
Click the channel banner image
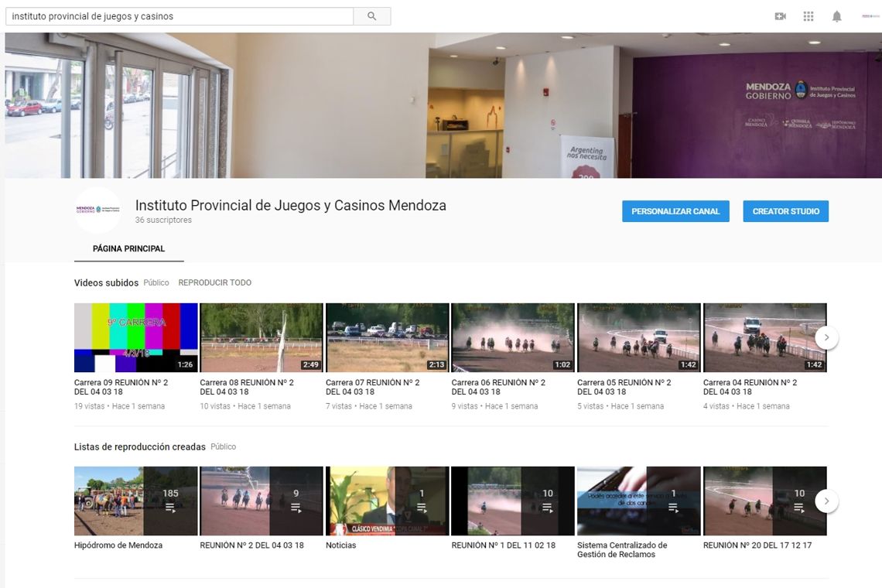(443, 105)
